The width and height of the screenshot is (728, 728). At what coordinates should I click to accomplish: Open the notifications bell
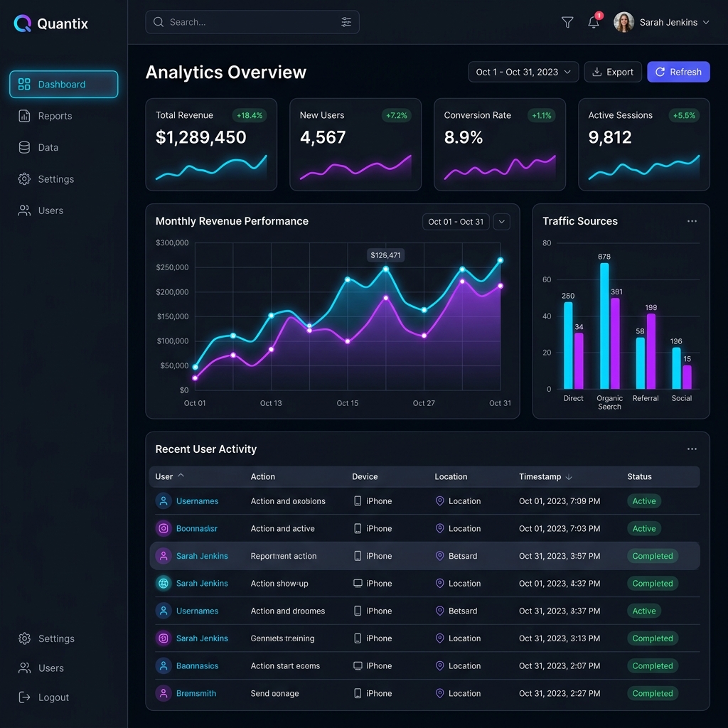[594, 22]
